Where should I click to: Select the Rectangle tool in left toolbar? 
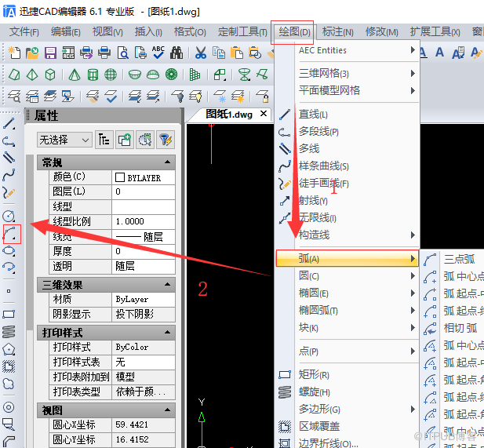[9, 315]
